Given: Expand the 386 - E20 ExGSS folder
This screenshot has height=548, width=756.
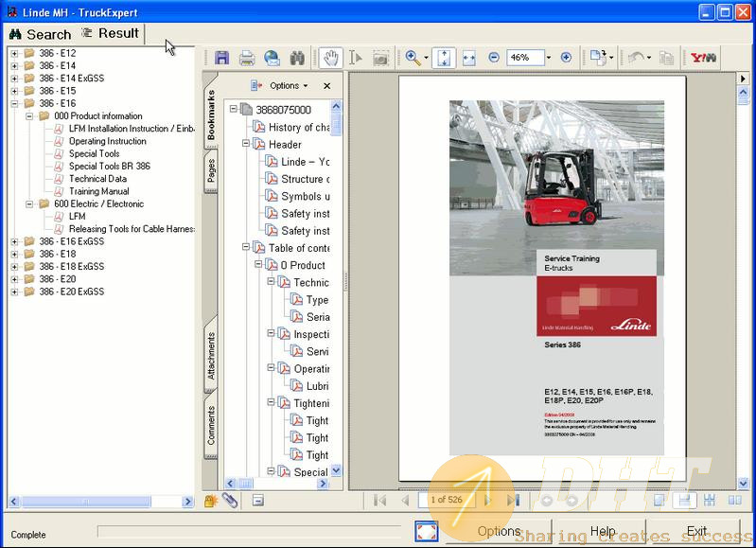Looking at the screenshot, I should tap(14, 292).
